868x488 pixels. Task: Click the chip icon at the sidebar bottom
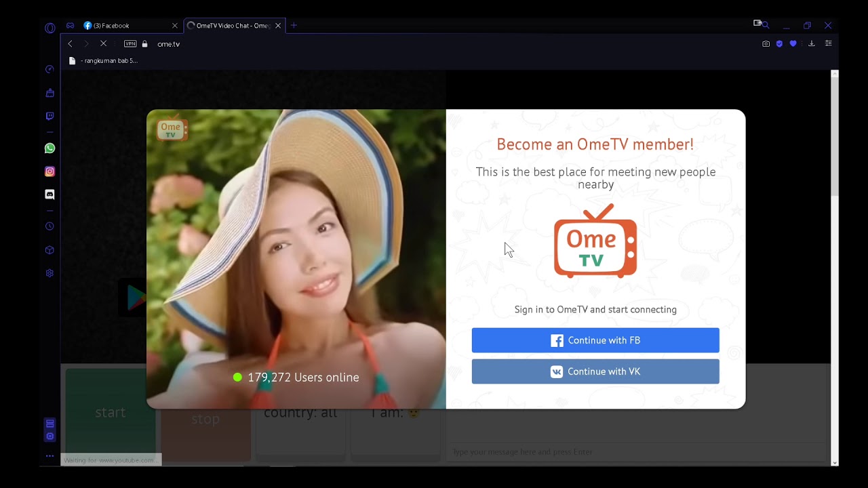[50, 436]
